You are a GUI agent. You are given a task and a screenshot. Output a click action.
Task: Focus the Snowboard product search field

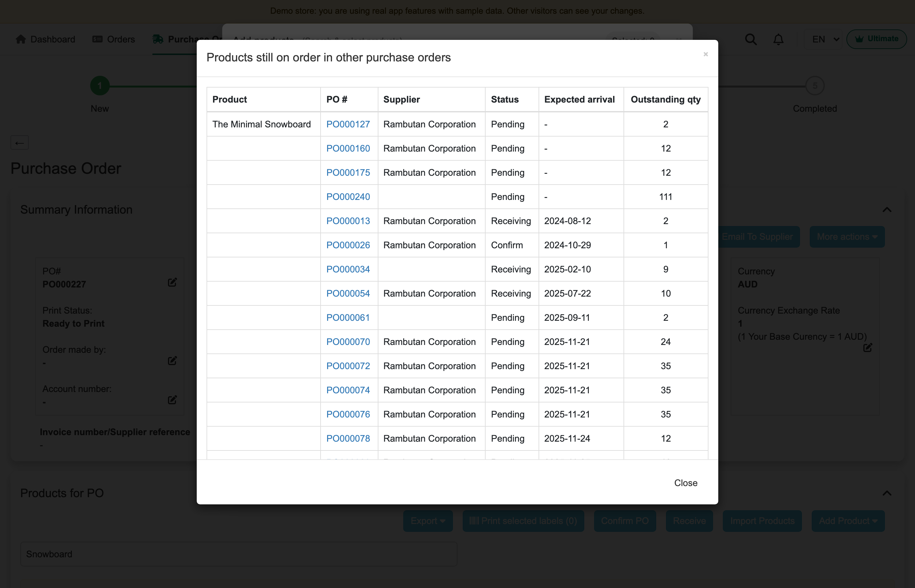[x=239, y=554]
